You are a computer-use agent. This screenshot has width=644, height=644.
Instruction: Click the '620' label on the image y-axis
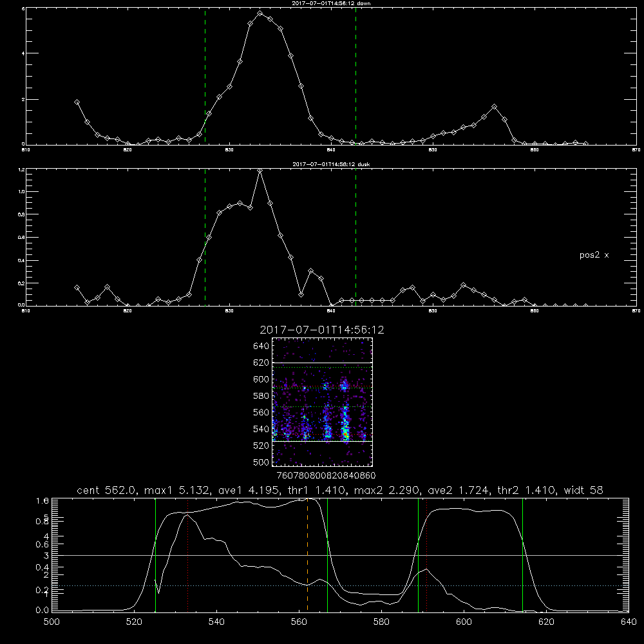pos(261,363)
